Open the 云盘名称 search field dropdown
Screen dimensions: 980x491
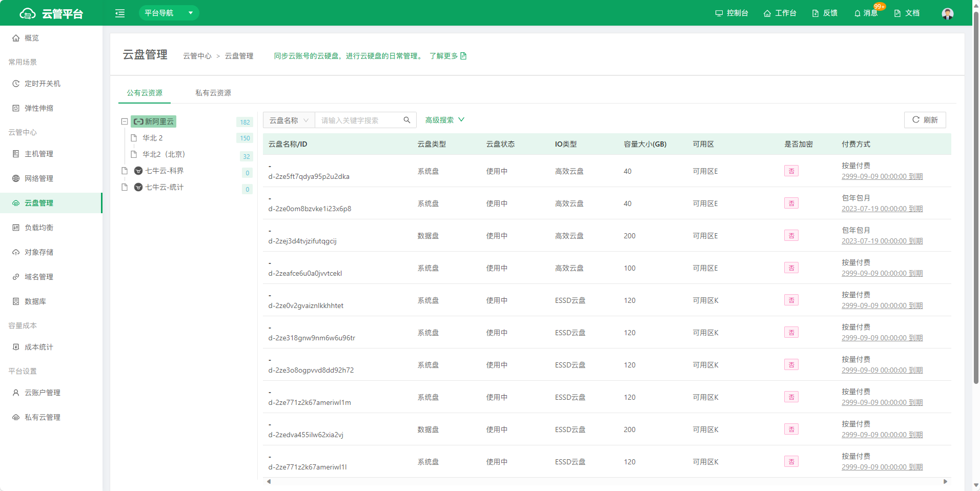tap(289, 120)
